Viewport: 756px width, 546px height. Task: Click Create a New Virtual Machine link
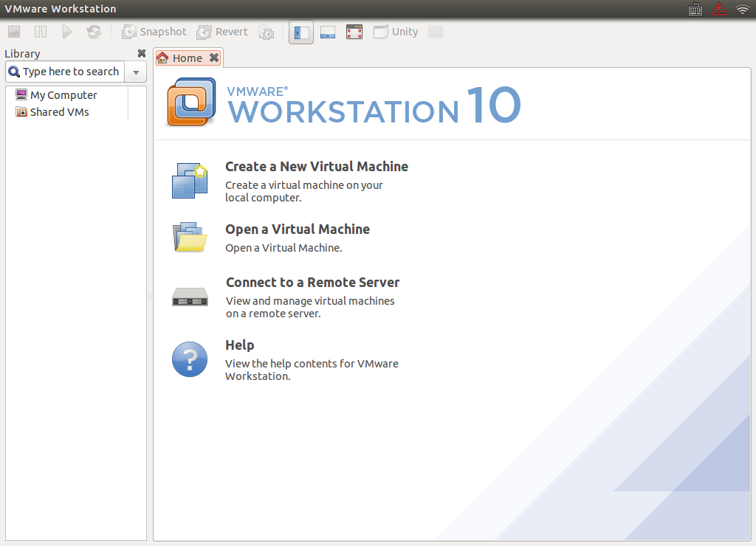(317, 166)
